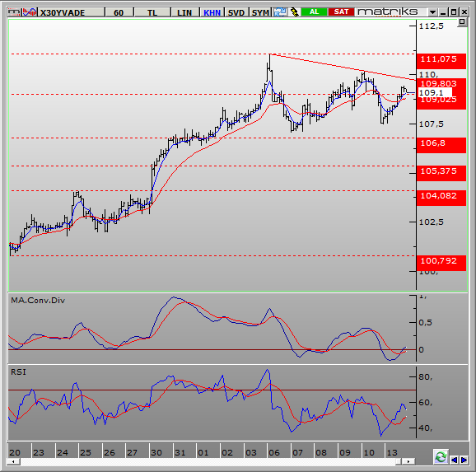This screenshot has width=476, height=472.
Task: Open the chart indicator wave icon
Action: pyautogui.click(x=30, y=12)
